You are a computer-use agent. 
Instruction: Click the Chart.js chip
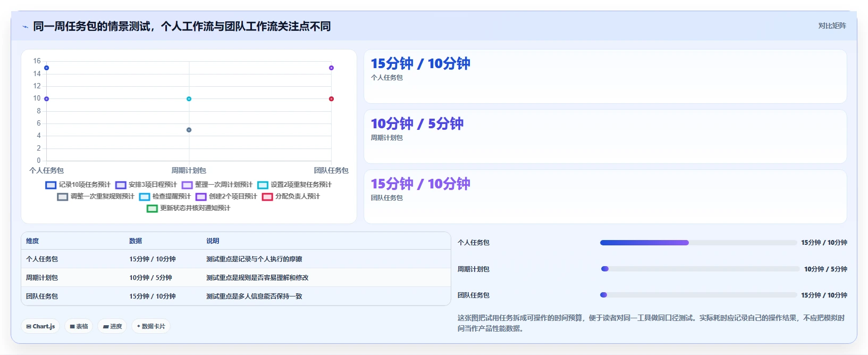(x=40, y=326)
